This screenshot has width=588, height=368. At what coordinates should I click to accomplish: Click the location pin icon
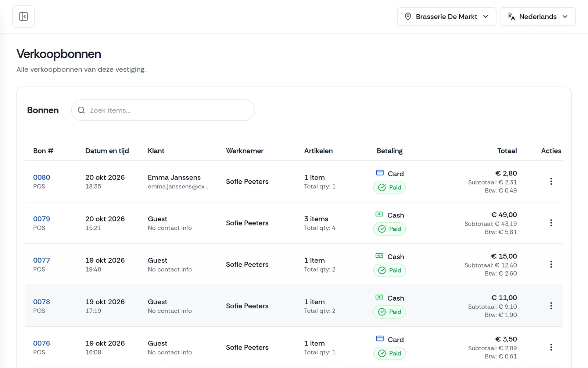click(x=408, y=17)
